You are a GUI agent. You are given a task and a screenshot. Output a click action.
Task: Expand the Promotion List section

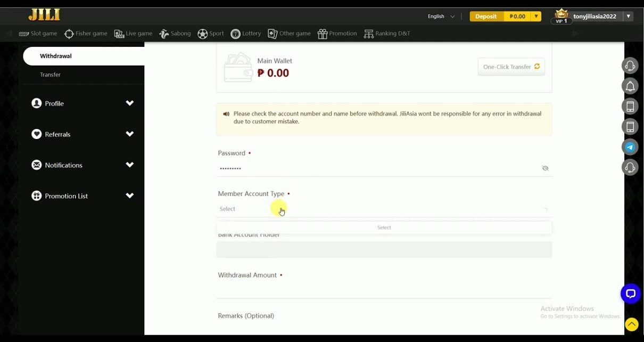[x=82, y=196]
